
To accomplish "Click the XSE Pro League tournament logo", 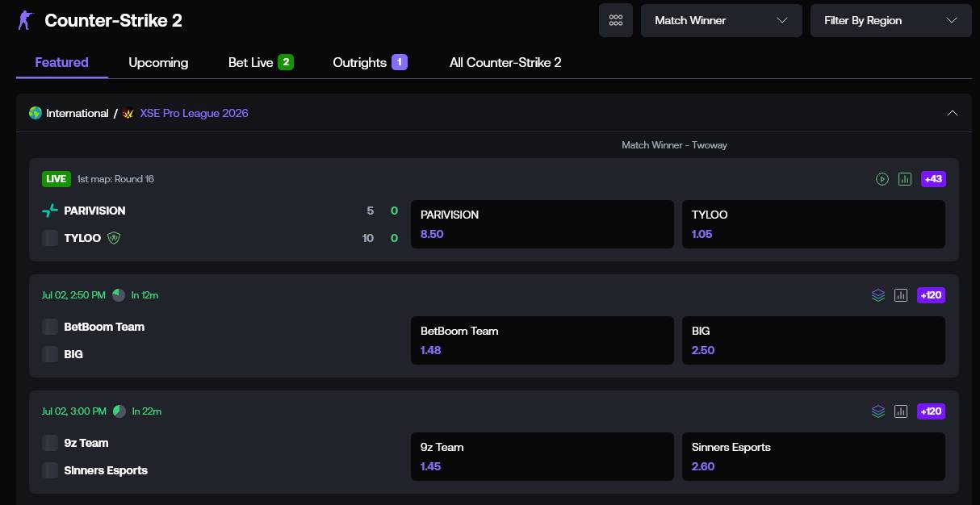I will [x=128, y=113].
